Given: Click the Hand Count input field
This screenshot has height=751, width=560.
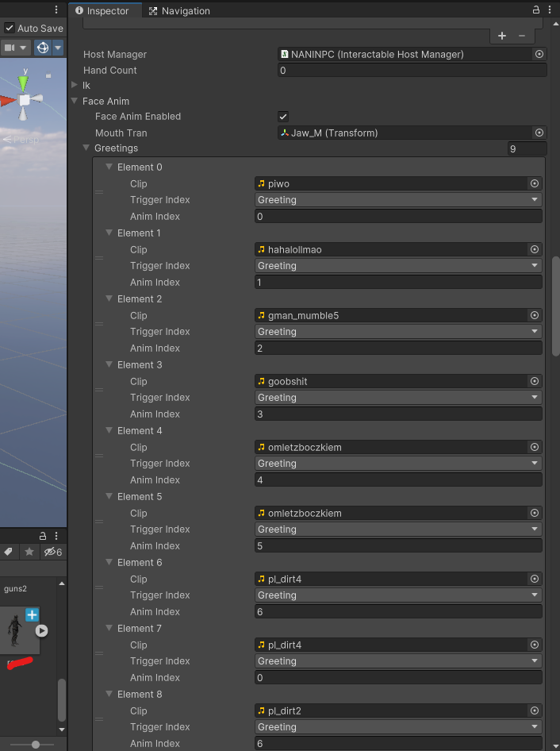Looking at the screenshot, I should coord(412,71).
